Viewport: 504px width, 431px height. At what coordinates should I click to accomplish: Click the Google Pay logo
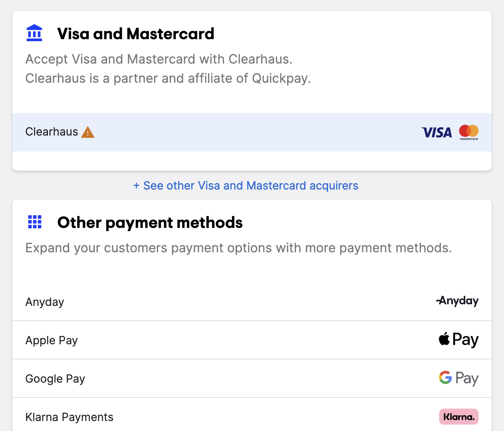pos(458,378)
